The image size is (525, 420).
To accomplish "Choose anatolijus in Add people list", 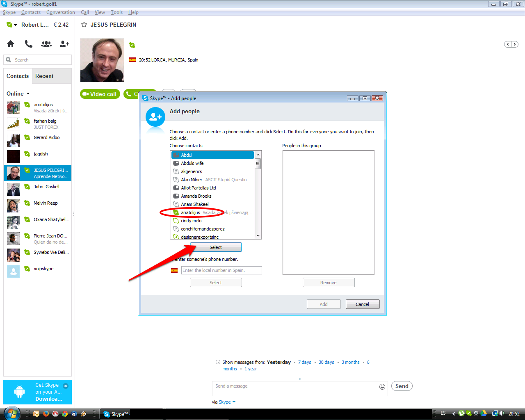I will point(212,212).
